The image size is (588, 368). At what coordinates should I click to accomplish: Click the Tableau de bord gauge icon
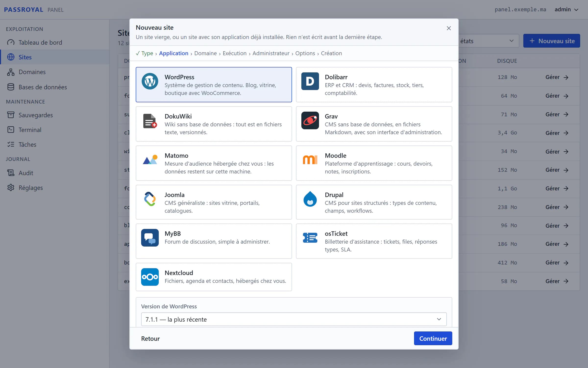point(11,42)
